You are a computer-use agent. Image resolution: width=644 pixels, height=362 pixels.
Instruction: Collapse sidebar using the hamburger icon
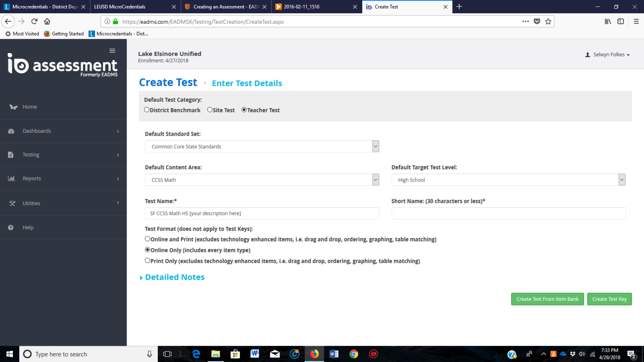click(x=112, y=51)
